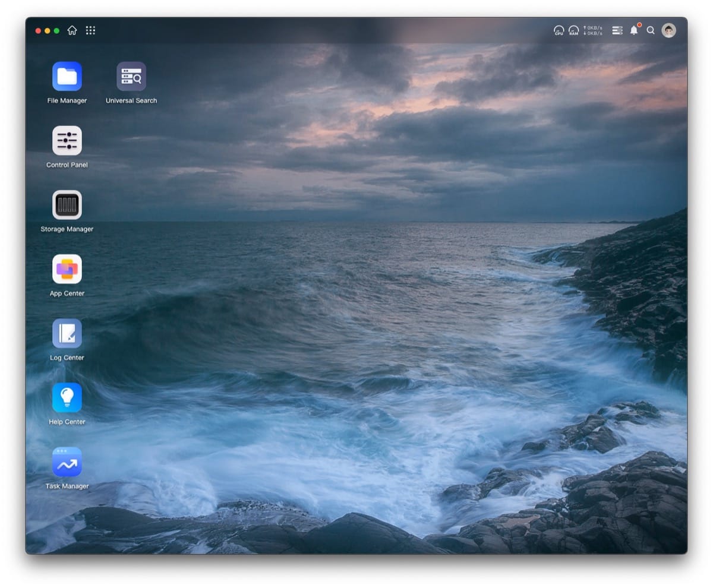This screenshot has height=588, width=713.
Task: Open the user account avatar menu
Action: coord(669,30)
